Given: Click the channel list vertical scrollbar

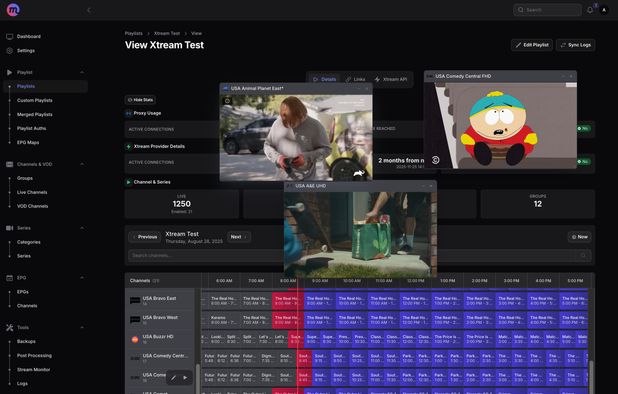Looking at the screenshot, I should [x=197, y=378].
